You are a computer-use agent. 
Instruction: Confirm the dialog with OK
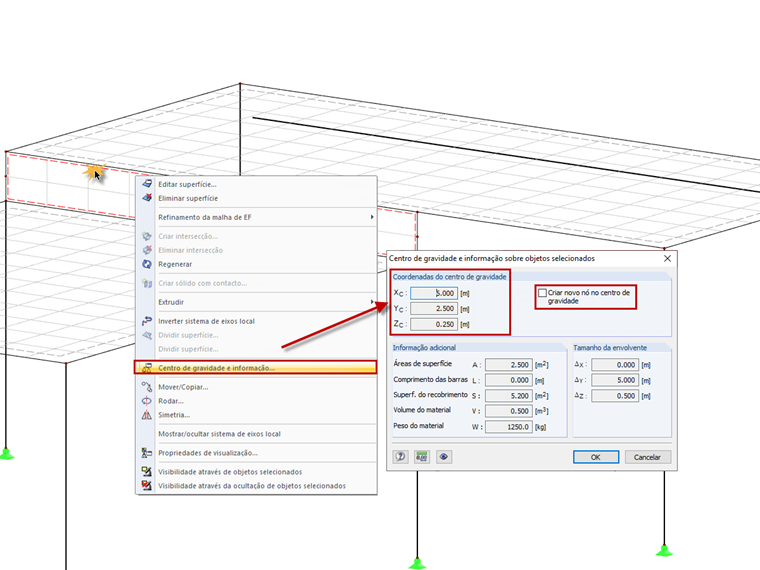(596, 457)
